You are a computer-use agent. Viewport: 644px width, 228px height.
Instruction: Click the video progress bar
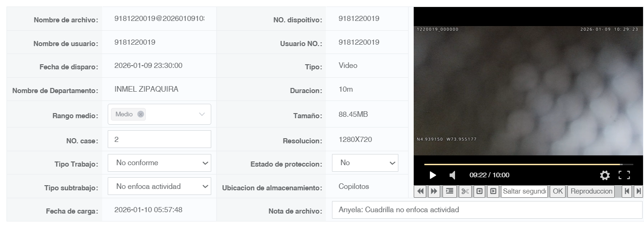click(528, 164)
